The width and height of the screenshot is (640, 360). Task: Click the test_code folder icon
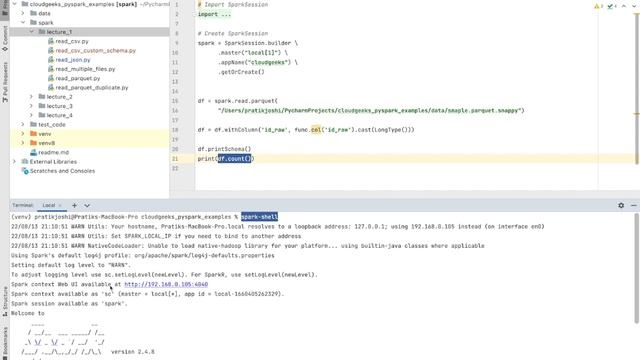point(33,124)
